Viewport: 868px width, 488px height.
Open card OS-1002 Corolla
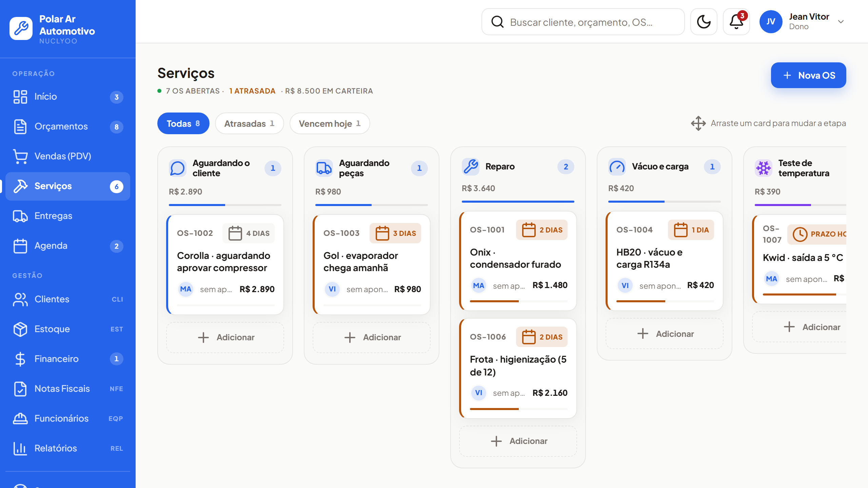[x=225, y=265]
